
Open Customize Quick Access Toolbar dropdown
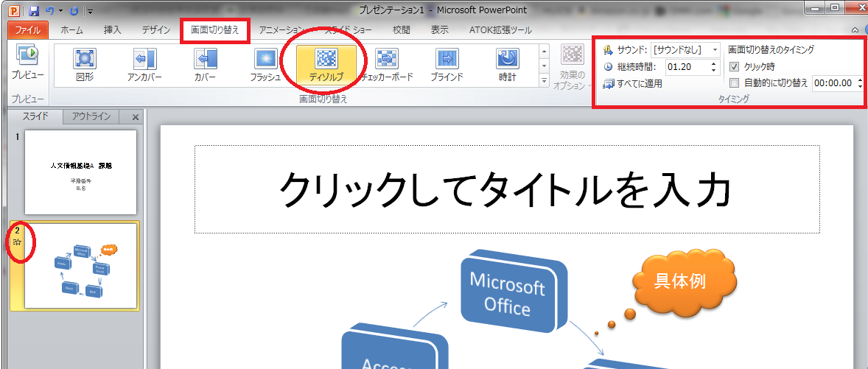click(x=90, y=11)
